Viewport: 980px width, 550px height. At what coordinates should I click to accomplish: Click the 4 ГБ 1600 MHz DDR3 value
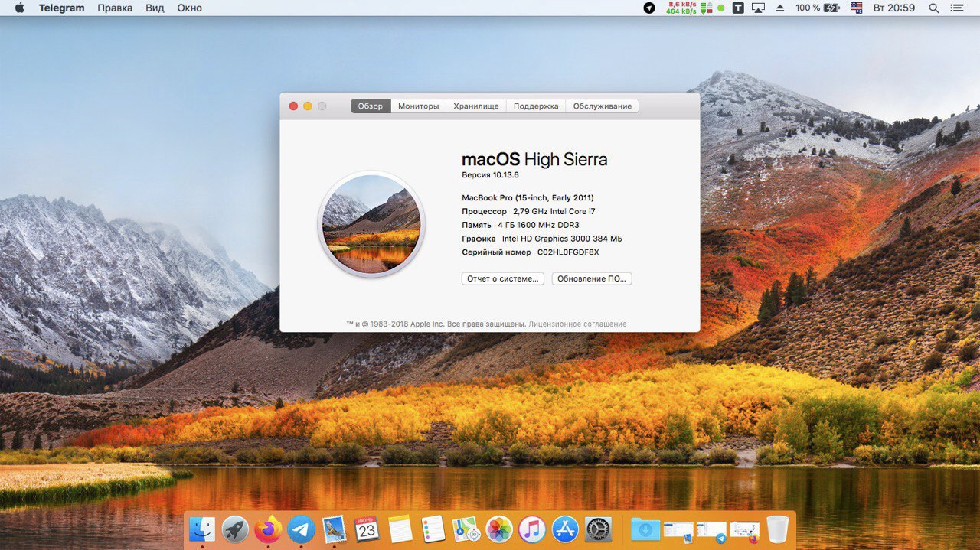pos(538,225)
